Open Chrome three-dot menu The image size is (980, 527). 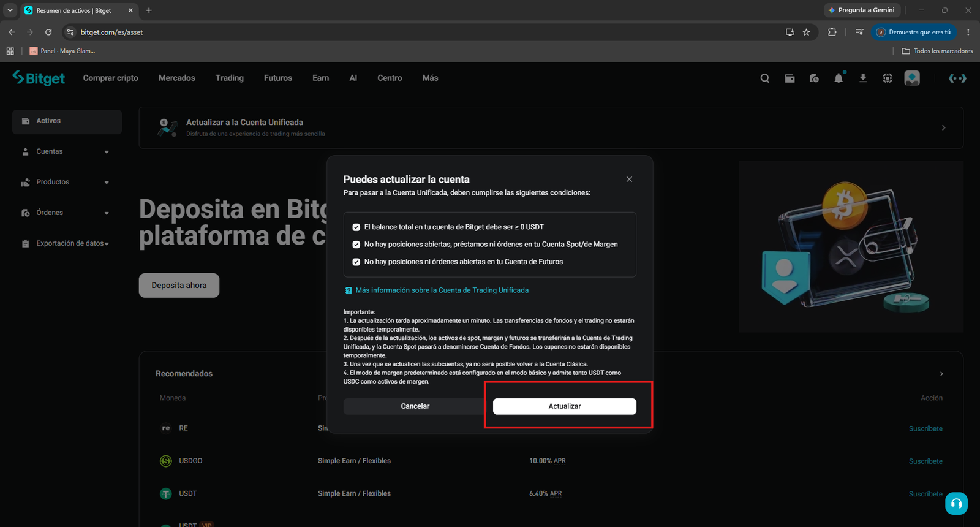(968, 32)
